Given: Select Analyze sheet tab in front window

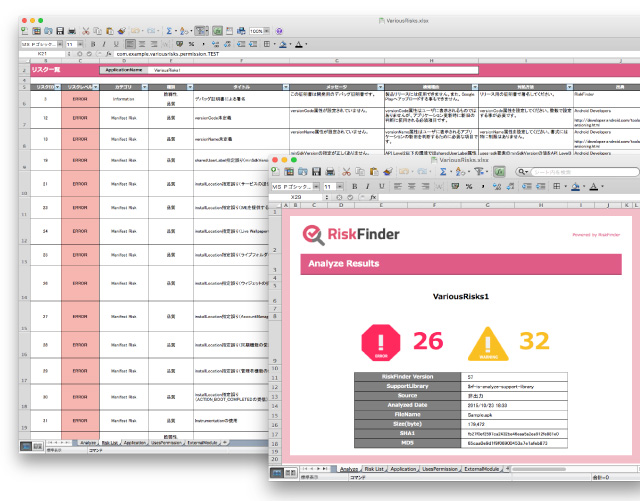Looking at the screenshot, I should coord(349,469).
